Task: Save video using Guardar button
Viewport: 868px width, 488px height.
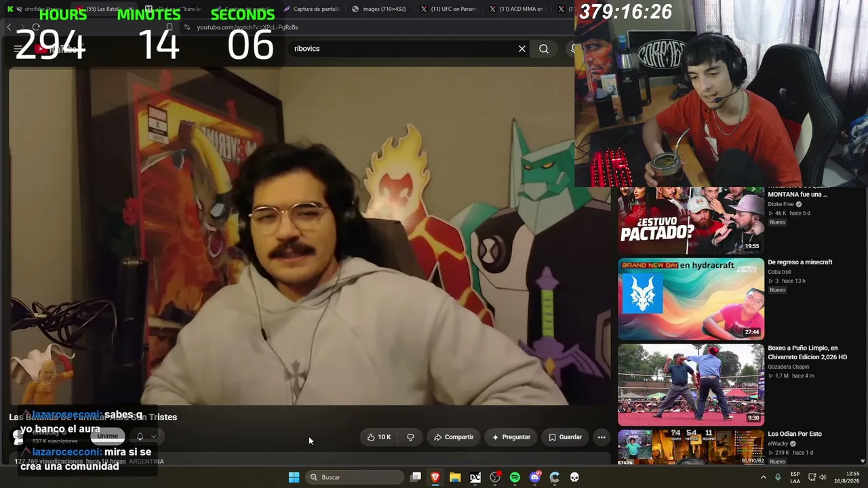Action: (565, 437)
